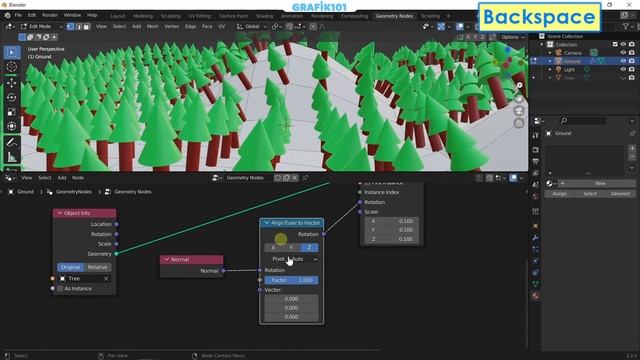Select Z axis on Align Euler to Vector
The height and width of the screenshot is (360, 640).
click(x=309, y=248)
